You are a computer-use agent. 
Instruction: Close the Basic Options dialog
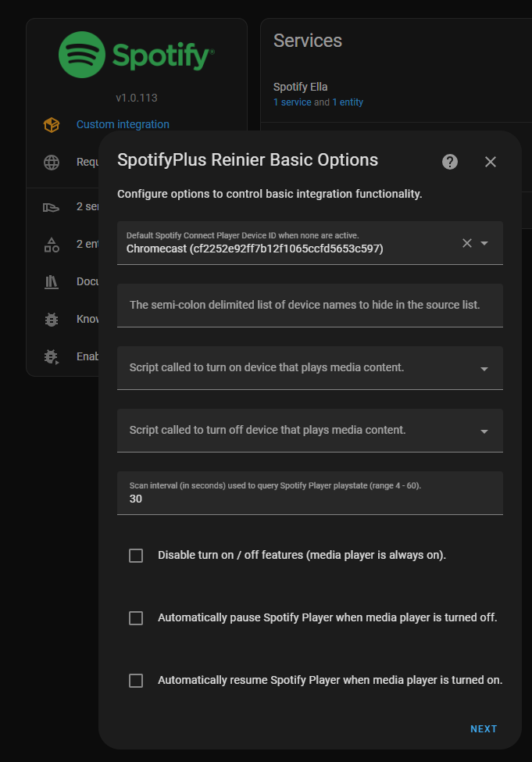pos(491,162)
